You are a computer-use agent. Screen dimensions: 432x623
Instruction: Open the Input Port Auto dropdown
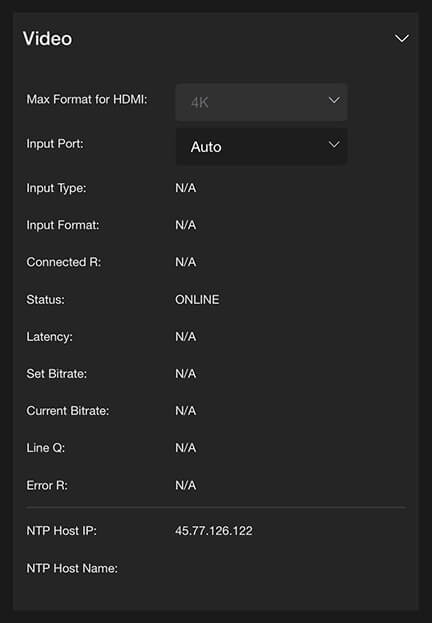(262, 146)
